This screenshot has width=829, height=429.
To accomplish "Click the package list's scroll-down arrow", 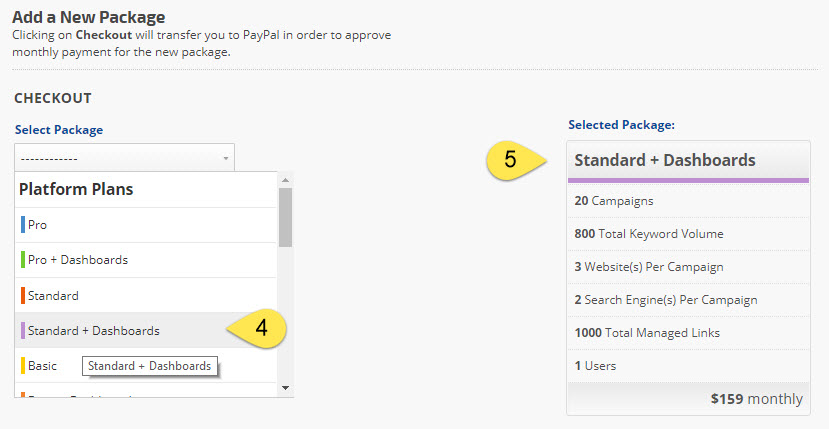I will (x=285, y=388).
